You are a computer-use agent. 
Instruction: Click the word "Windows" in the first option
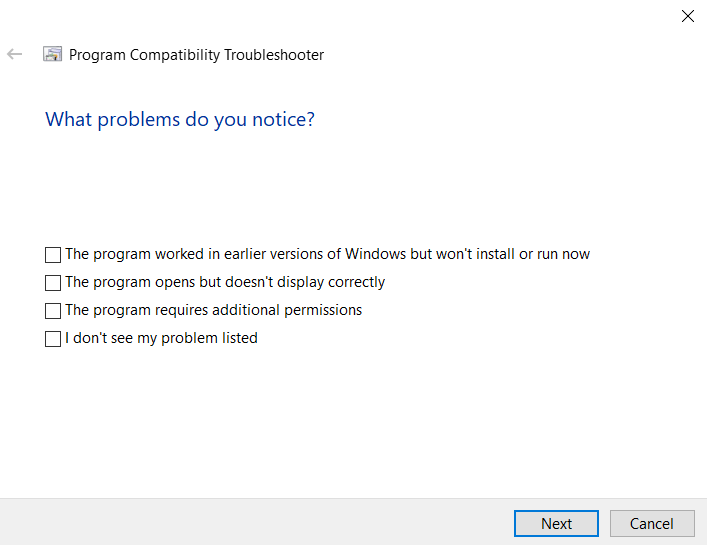[375, 254]
